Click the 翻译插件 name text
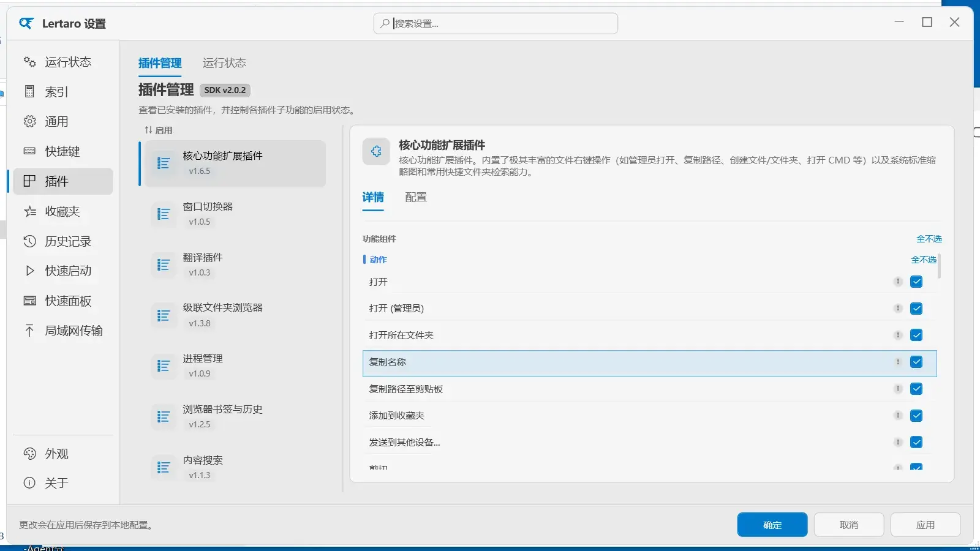Screen dimensions: 980x551 coord(203,258)
